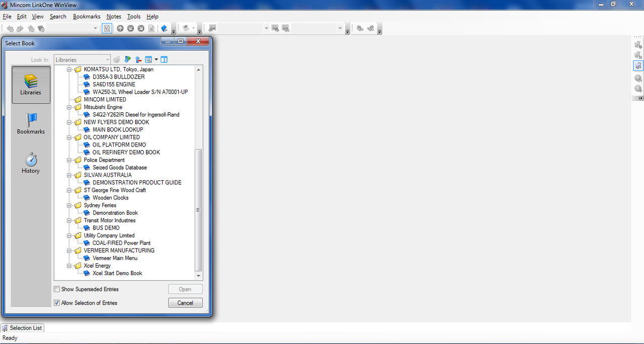The image size is (644, 344).
Task: Click greyed-out icon right of Look In box
Action: click(x=117, y=59)
